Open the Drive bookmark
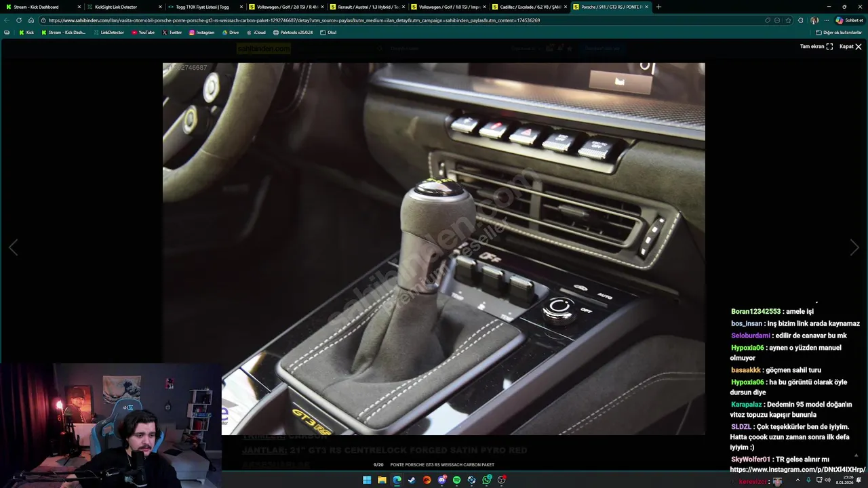Screen dimensions: 868x488 tap(231, 33)
